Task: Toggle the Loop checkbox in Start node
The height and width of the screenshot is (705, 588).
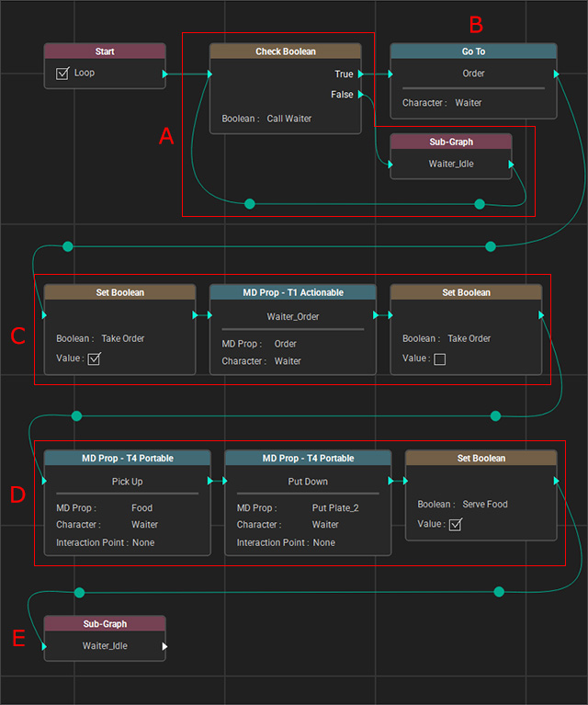Action: pos(62,73)
